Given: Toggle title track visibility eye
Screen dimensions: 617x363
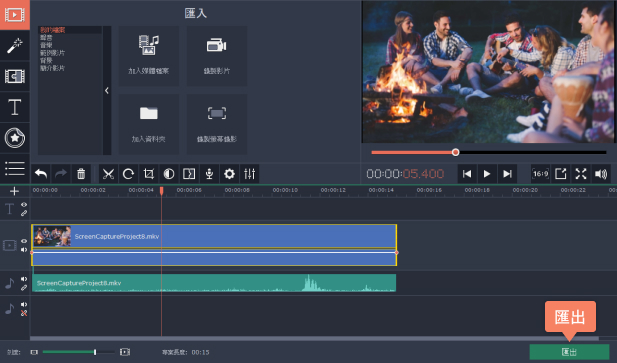Looking at the screenshot, I should click(x=24, y=205).
